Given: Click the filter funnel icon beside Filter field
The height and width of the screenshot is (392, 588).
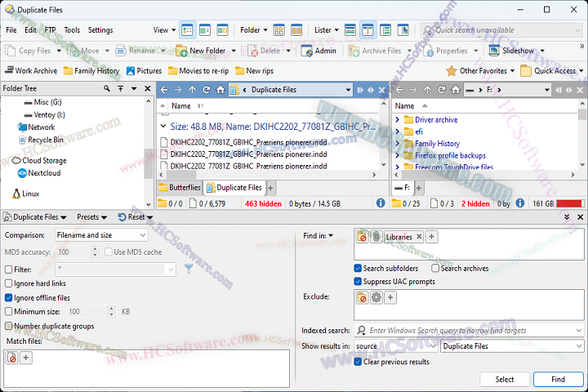Looking at the screenshot, I should pos(189,269).
